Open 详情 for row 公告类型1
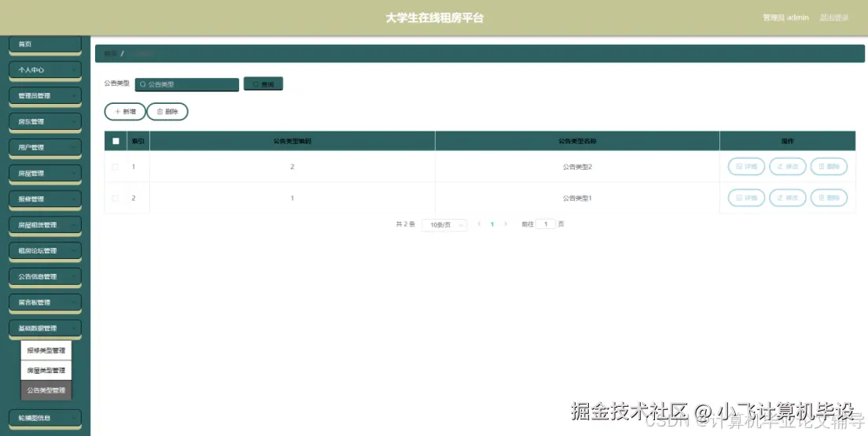 (x=746, y=198)
